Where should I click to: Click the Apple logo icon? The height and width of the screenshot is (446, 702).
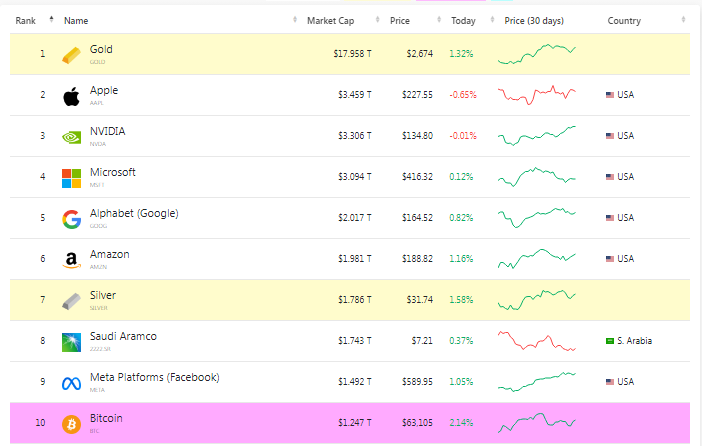[71, 96]
